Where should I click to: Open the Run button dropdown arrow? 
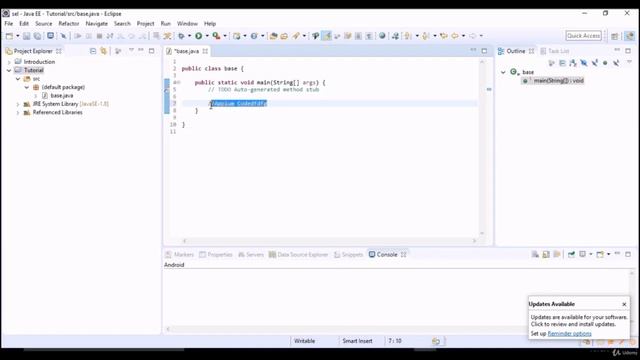[x=207, y=36]
